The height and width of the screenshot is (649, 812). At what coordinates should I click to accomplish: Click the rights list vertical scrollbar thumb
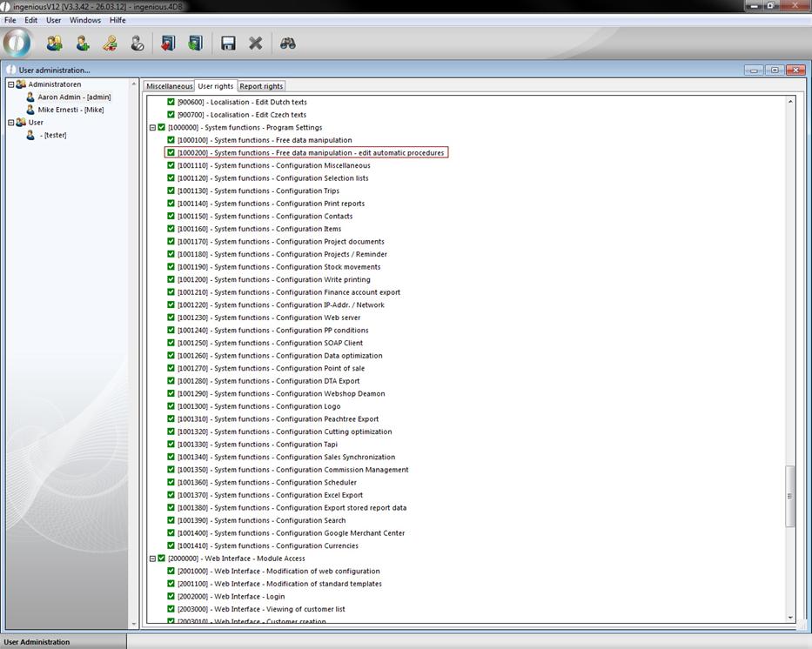[790, 496]
